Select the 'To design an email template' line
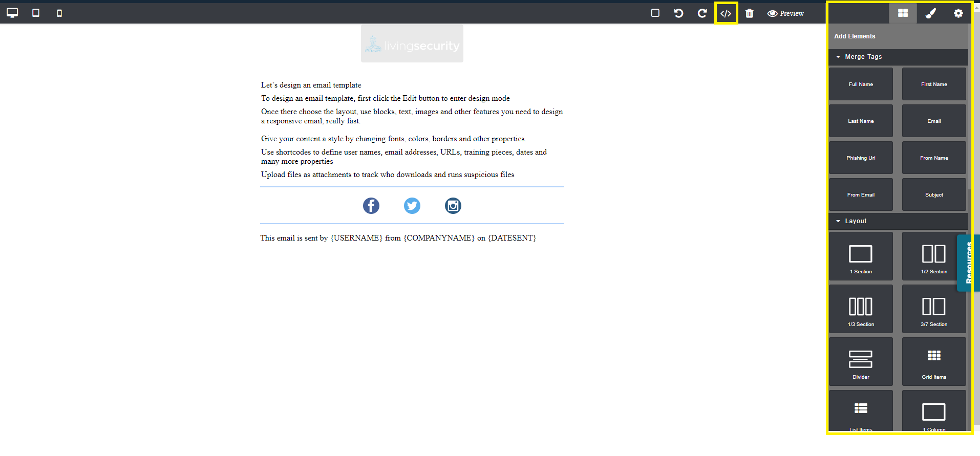This screenshot has height=456, width=980. coord(386,98)
